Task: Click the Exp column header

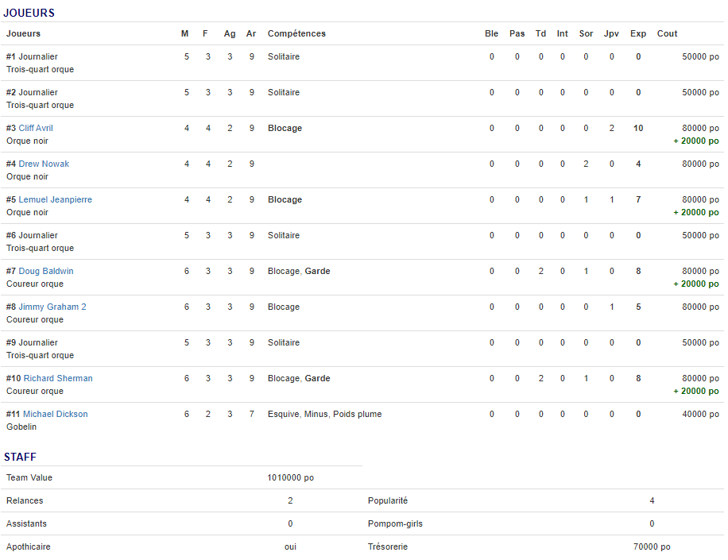Action: (x=637, y=33)
